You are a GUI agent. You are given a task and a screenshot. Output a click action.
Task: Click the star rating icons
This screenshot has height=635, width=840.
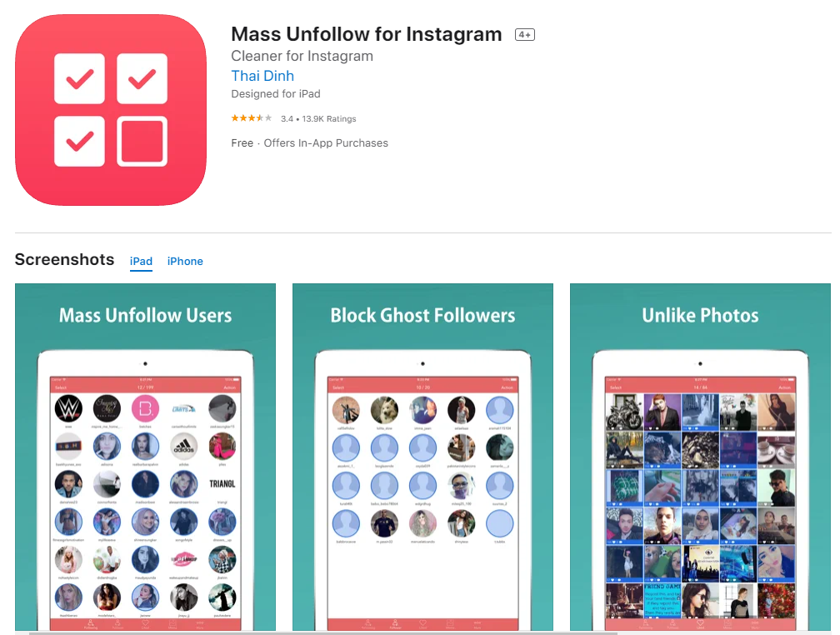252,117
